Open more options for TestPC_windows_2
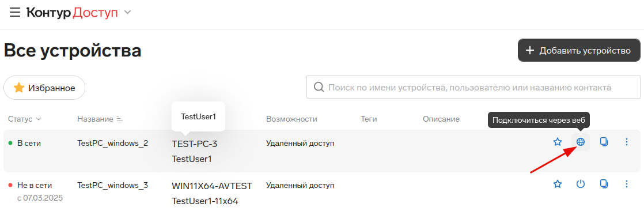 627,142
